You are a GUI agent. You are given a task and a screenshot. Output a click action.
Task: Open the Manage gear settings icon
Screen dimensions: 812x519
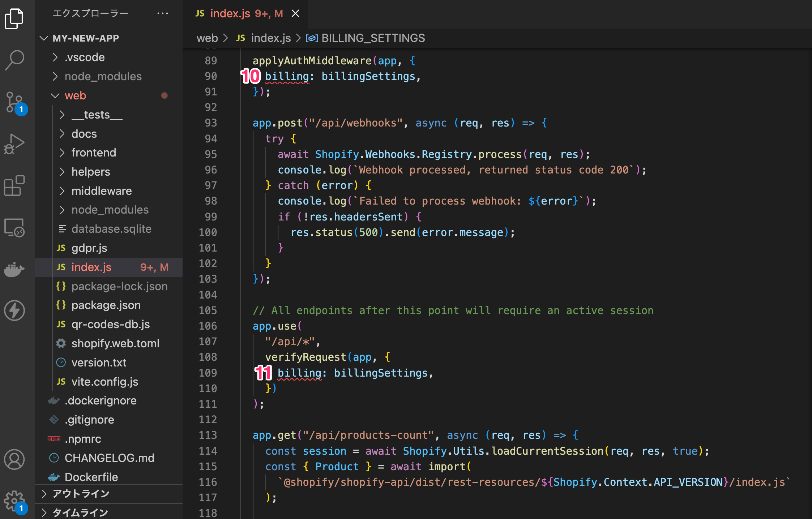[x=14, y=501]
